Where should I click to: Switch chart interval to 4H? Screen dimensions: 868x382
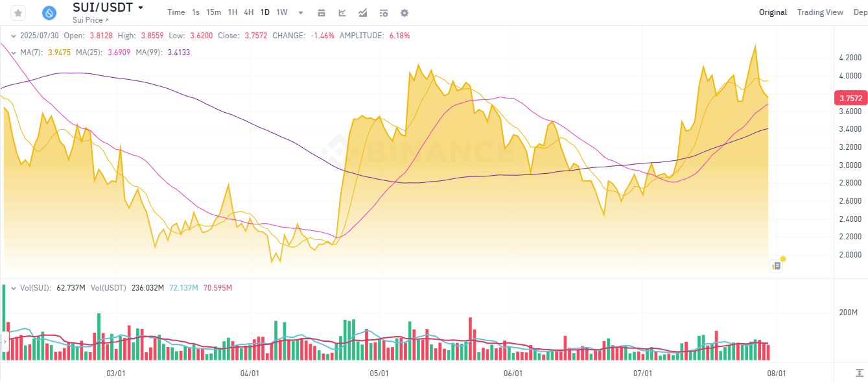click(249, 12)
